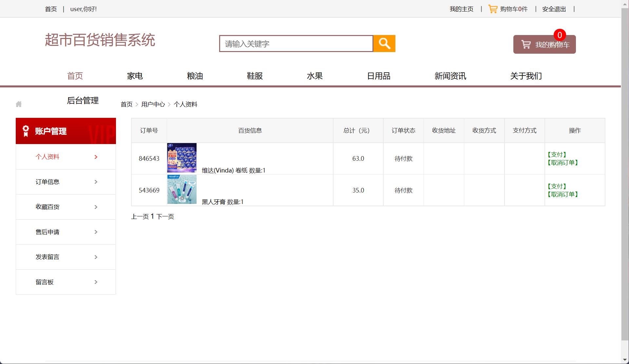629x364 pixels.
Task: Expand the 订单信息 sidebar item
Action: coord(96,182)
